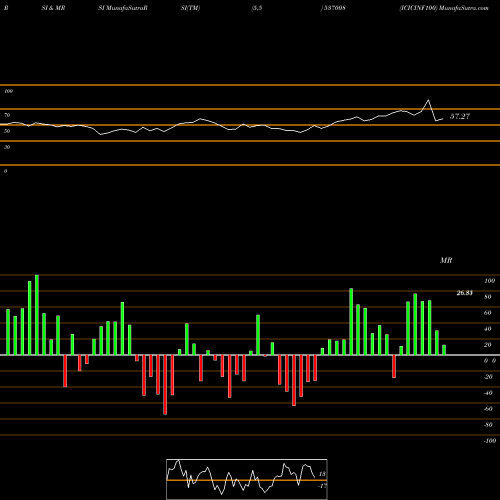Image resolution: width=500 pixels, height=500 pixels.
Task: Click the RSI axis label 30
Action: (7, 147)
